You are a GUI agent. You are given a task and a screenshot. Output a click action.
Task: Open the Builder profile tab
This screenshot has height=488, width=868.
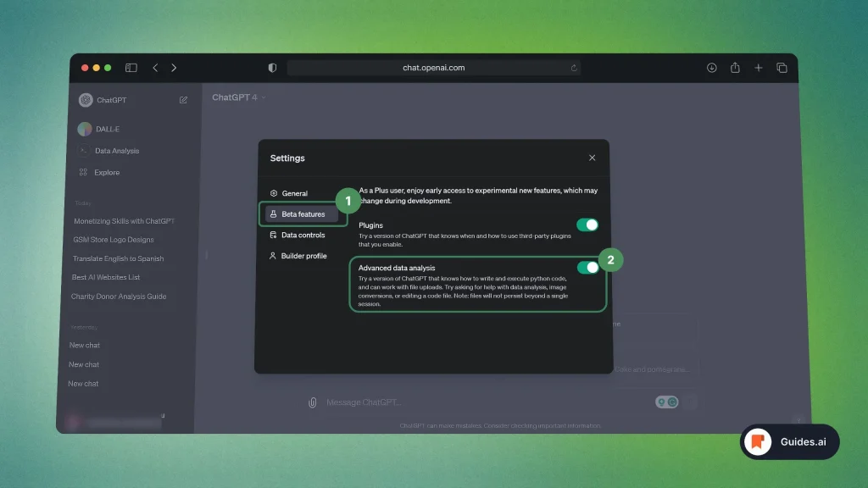click(x=303, y=256)
